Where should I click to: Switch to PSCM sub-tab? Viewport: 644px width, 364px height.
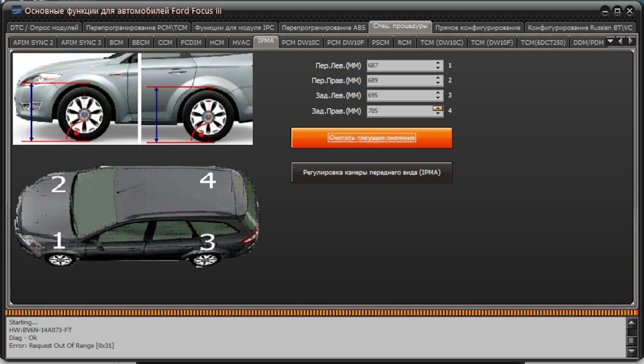coord(380,42)
